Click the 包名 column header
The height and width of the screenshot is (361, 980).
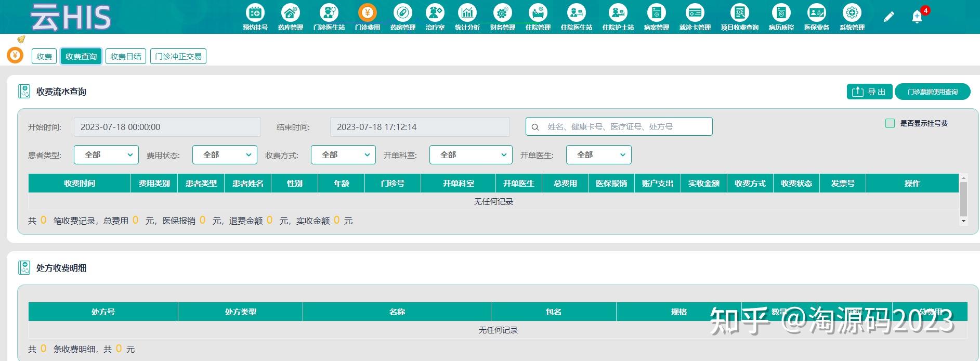click(x=554, y=312)
